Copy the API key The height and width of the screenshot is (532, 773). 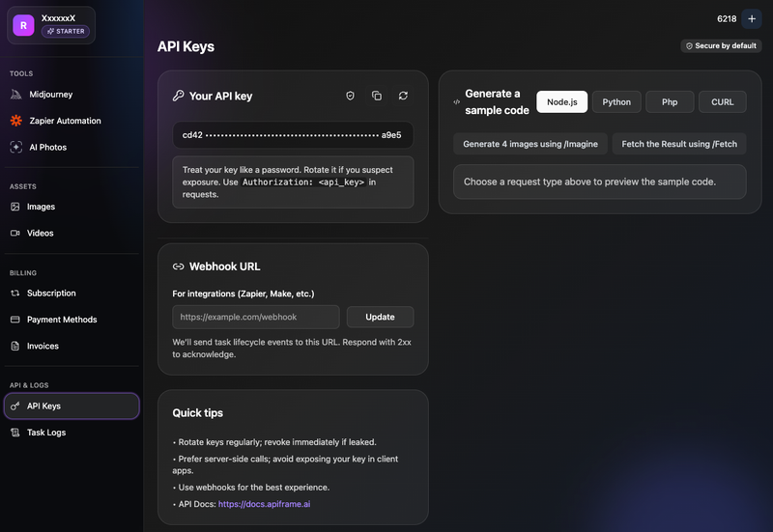click(377, 96)
